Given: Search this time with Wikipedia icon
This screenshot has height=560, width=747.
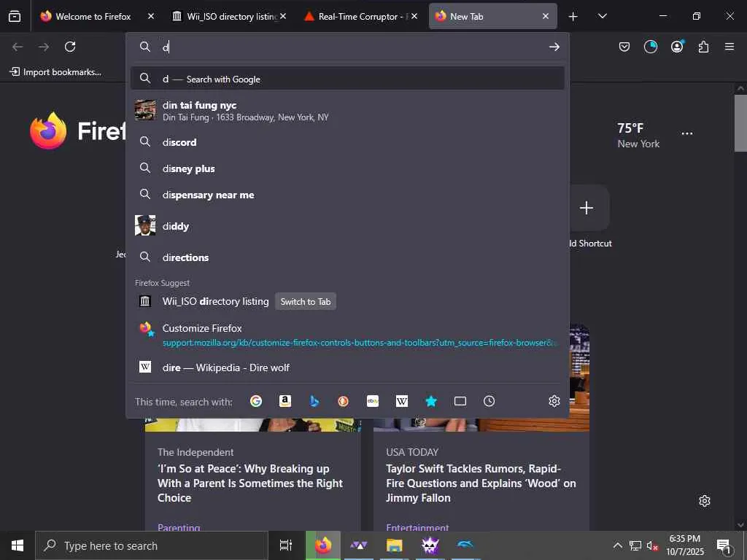Looking at the screenshot, I should (x=402, y=402).
